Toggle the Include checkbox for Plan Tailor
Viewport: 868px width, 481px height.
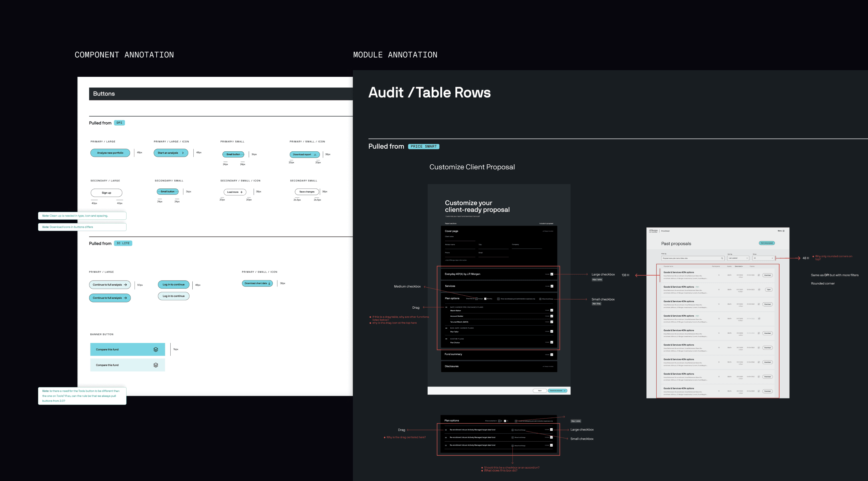552,332
